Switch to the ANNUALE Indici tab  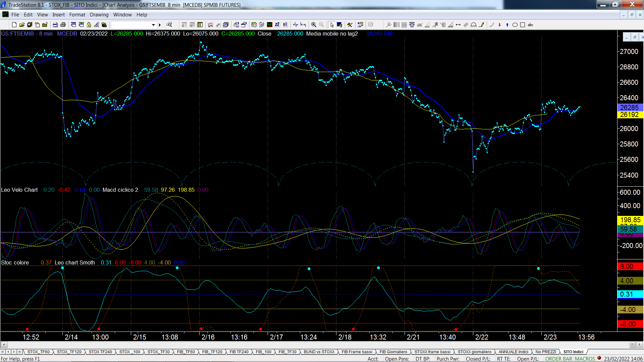point(514,352)
